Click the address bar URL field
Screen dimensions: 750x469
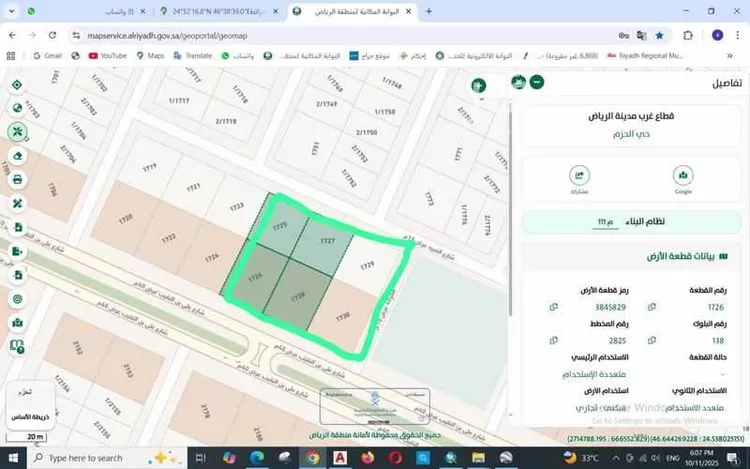click(x=344, y=35)
